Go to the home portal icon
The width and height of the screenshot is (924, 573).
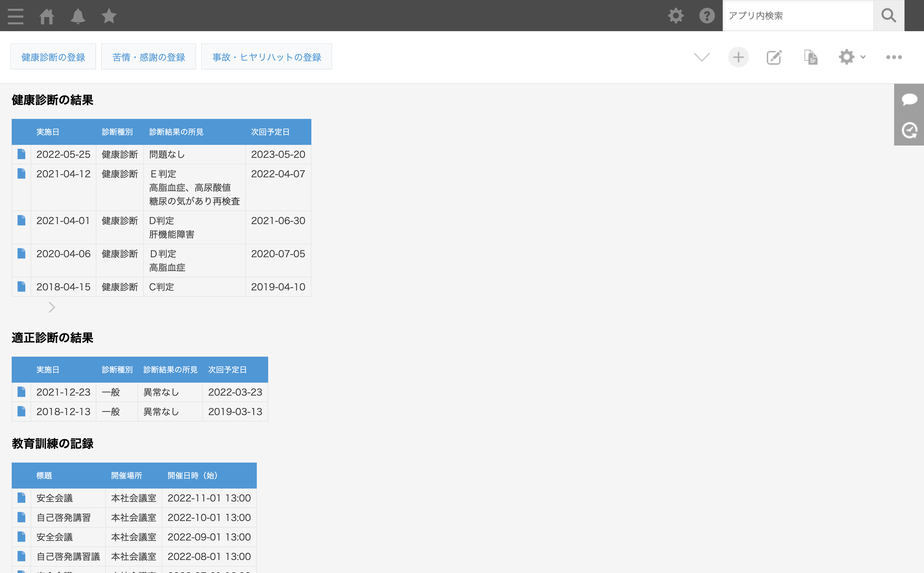click(46, 16)
